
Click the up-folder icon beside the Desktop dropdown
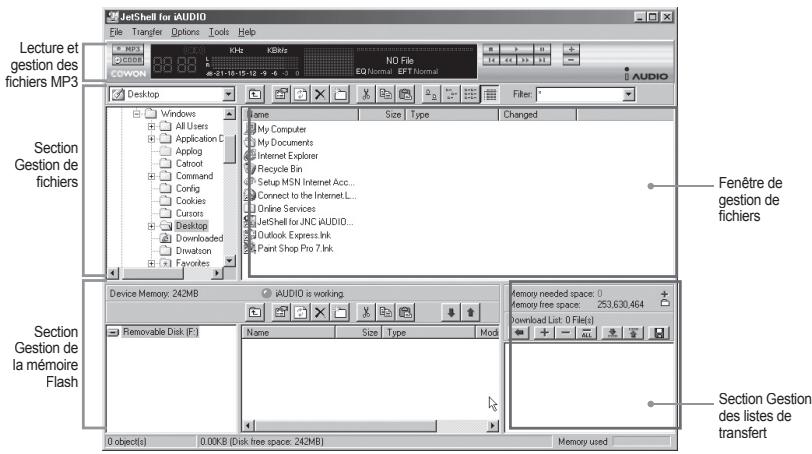tap(256, 93)
